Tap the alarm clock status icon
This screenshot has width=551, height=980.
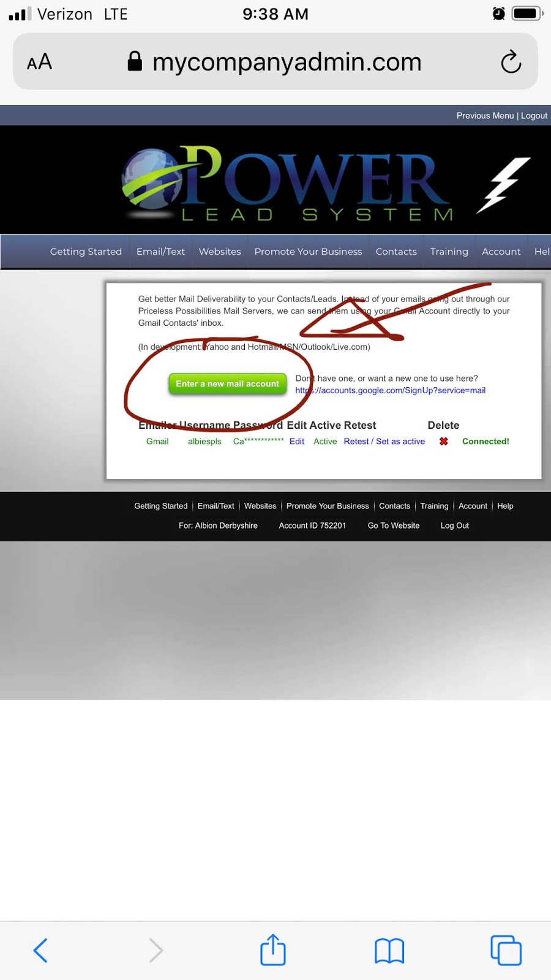click(499, 13)
